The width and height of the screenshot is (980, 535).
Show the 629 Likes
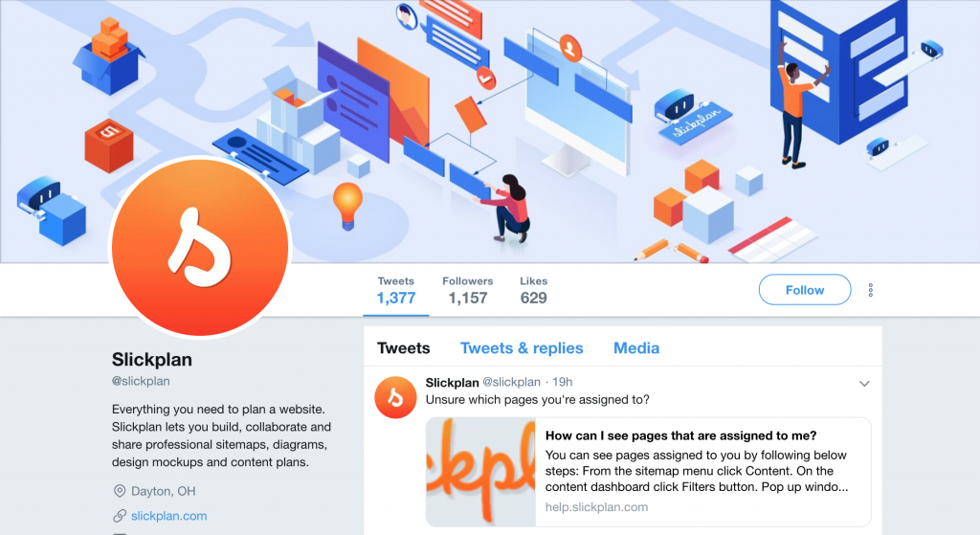coord(533,291)
